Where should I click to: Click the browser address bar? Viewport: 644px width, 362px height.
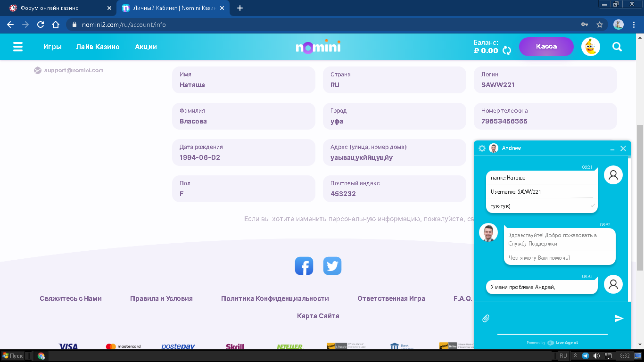tap(325, 25)
